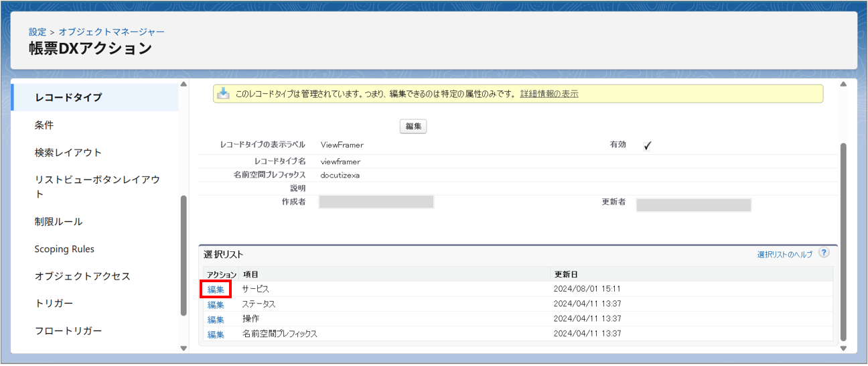868x366 pixels.
Task: Click 設定 breadcrumb link
Action: [x=38, y=32]
